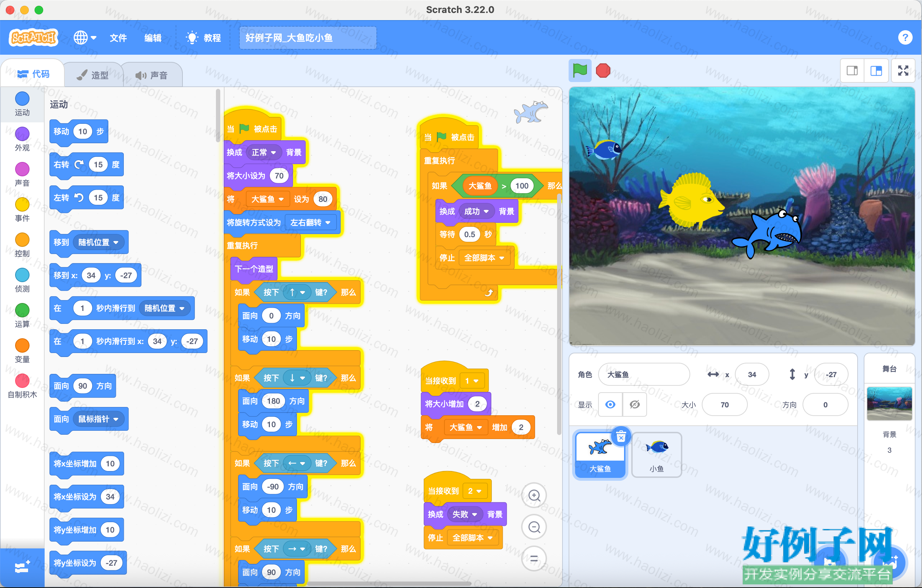The width and height of the screenshot is (922, 588).
Task: Select the 变量 variables category
Action: tap(22, 350)
